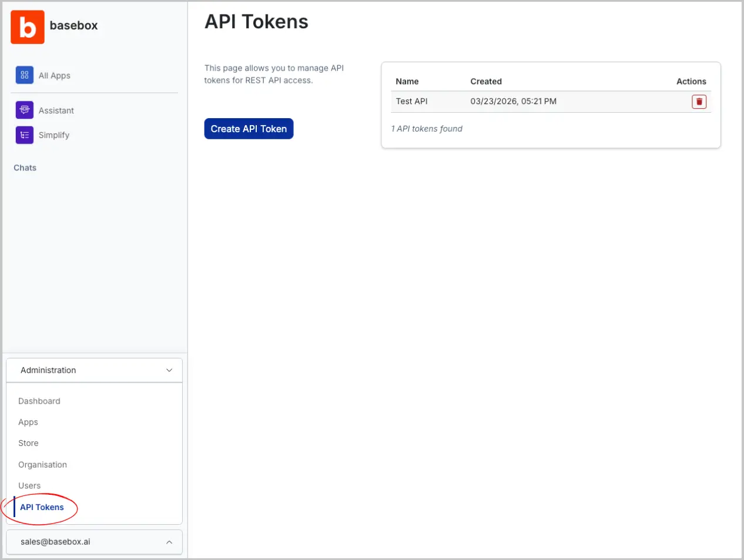Open the Apps admin page
The height and width of the screenshot is (560, 744).
[28, 422]
